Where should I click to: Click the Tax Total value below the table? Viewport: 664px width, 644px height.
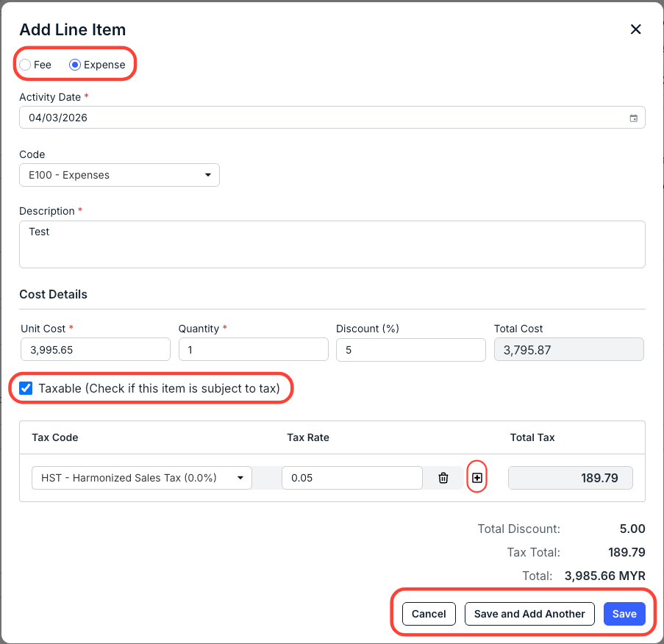pyautogui.click(x=626, y=552)
